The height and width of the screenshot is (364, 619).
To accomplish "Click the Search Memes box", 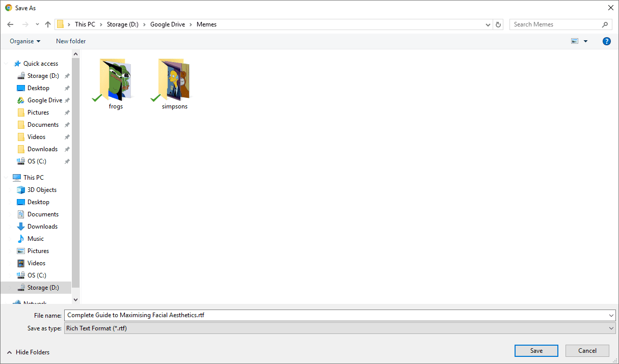I will tap(555, 24).
